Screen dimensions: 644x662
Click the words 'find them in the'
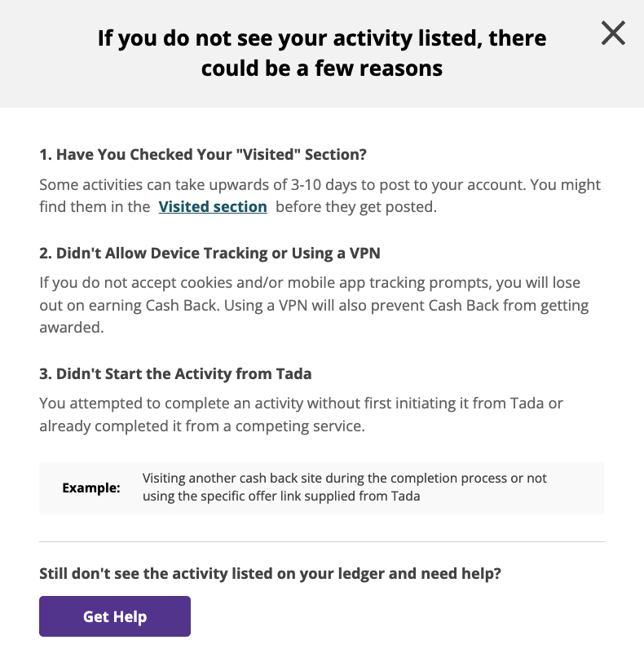(95, 207)
